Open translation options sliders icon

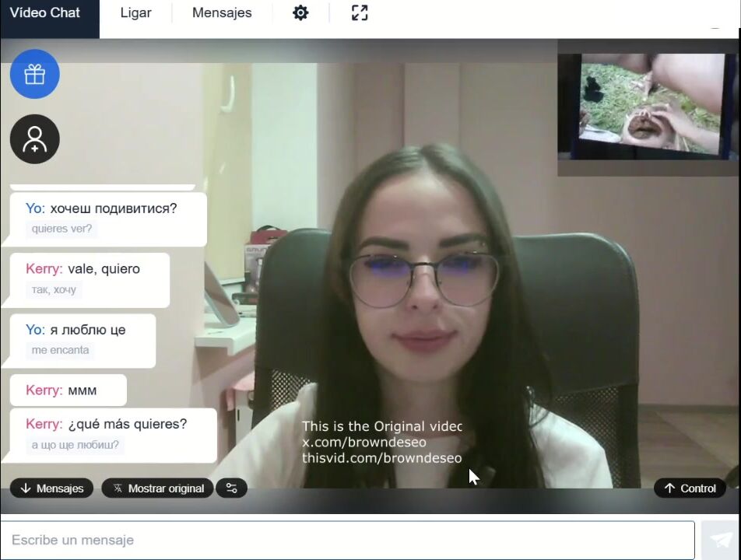click(x=232, y=488)
